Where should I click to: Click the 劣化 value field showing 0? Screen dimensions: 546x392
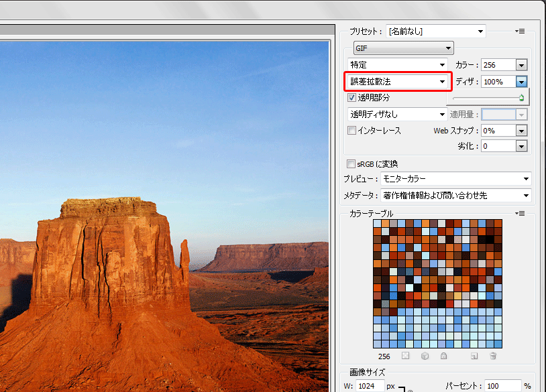[x=498, y=146]
